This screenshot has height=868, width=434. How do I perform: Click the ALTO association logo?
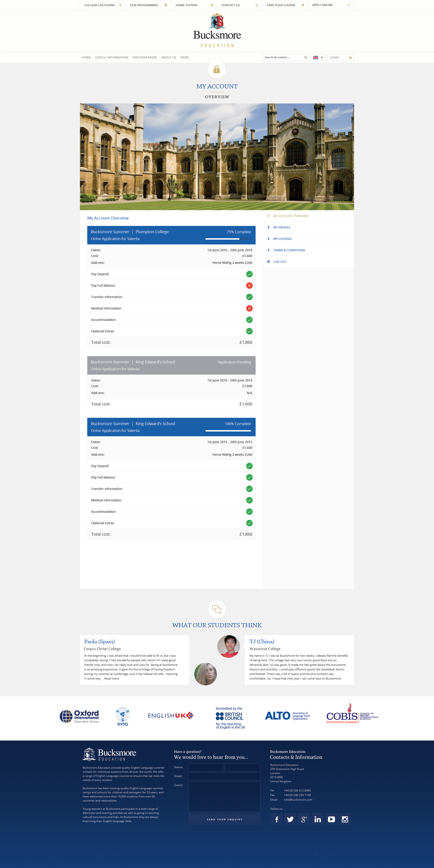coord(287,716)
